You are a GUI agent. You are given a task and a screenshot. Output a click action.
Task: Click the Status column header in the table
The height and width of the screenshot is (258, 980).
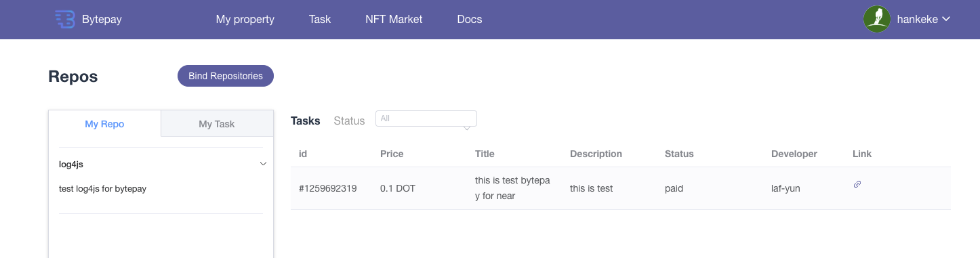click(x=679, y=154)
